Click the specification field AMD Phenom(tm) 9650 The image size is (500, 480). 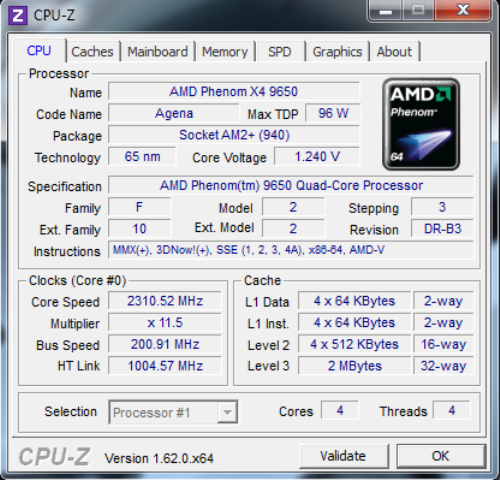[x=291, y=185]
